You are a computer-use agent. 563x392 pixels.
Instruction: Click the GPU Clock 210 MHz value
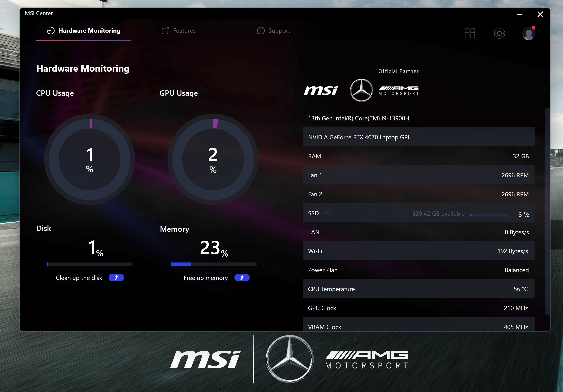516,308
